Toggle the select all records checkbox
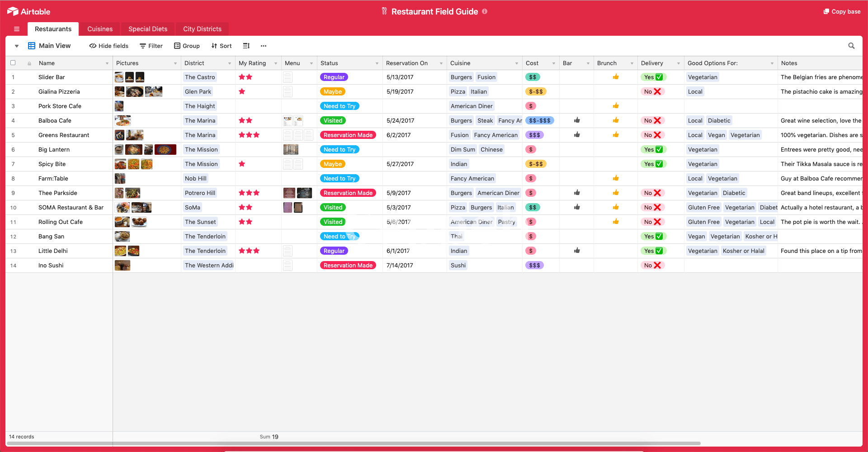 (x=13, y=63)
